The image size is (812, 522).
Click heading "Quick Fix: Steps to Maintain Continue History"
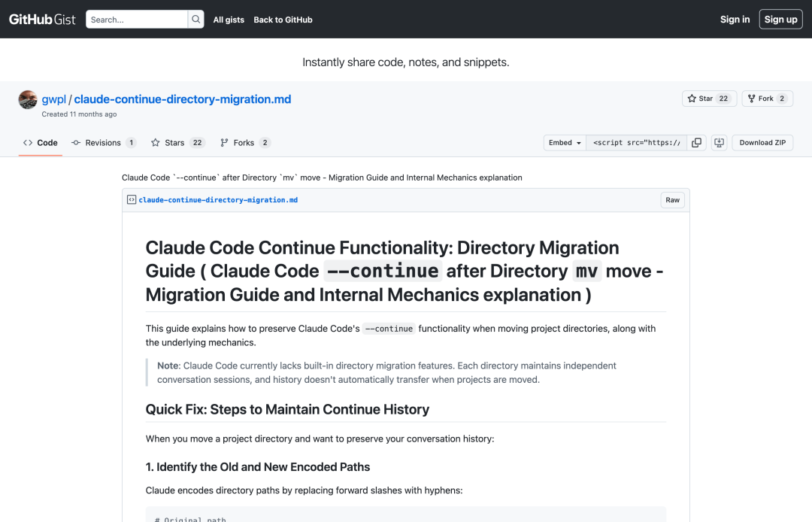[287, 409]
